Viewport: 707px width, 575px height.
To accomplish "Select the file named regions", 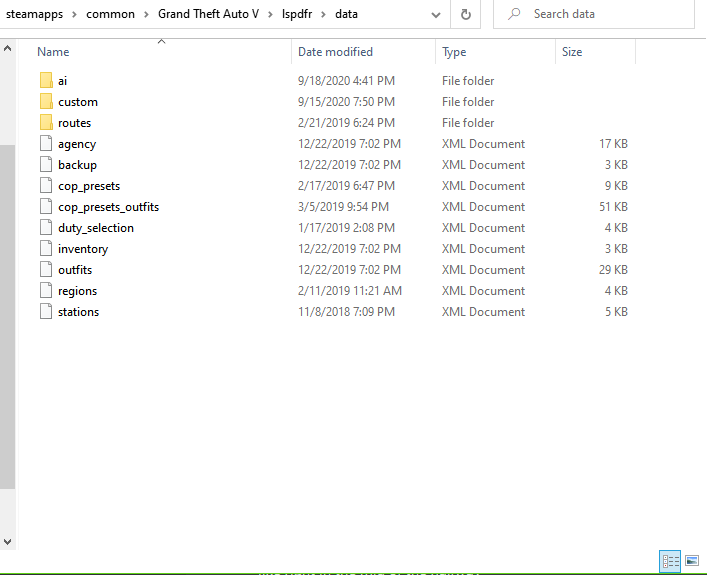I will tap(78, 291).
